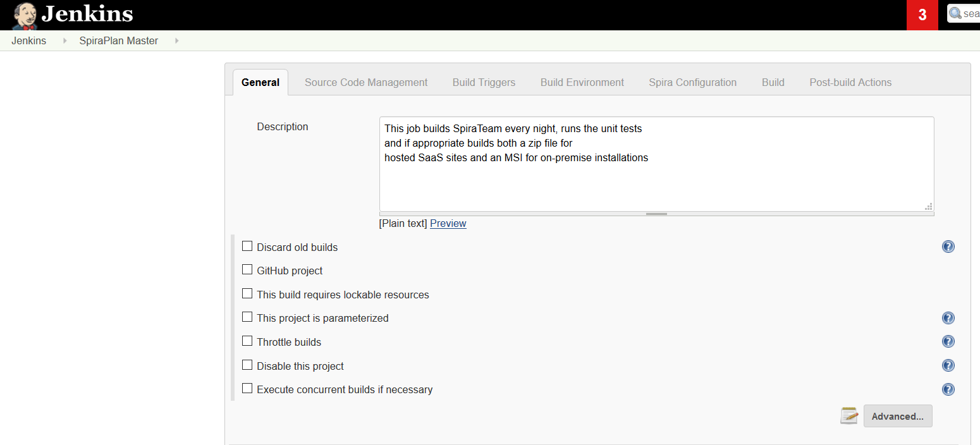This screenshot has width=980, height=445.
Task: Open help for Disable this project
Action: 948,365
